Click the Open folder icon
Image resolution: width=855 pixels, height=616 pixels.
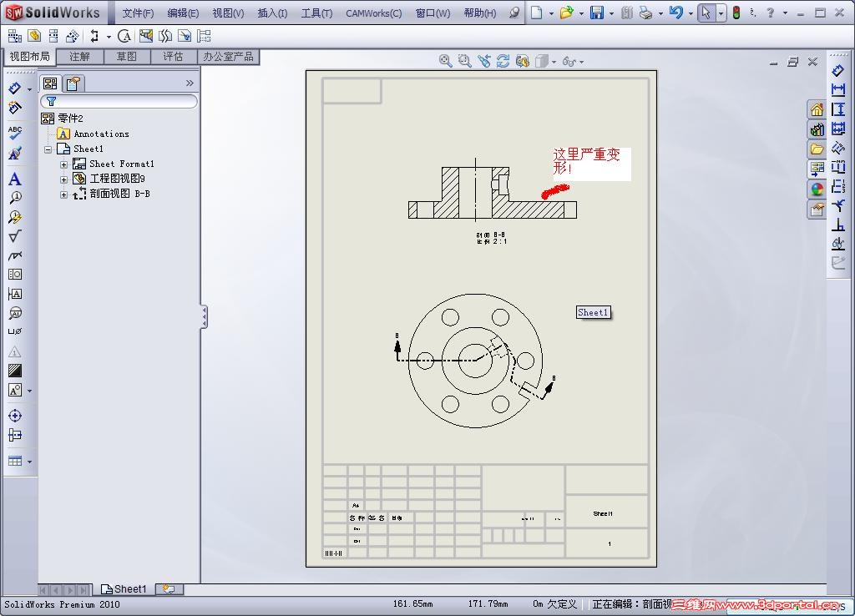[x=567, y=13]
